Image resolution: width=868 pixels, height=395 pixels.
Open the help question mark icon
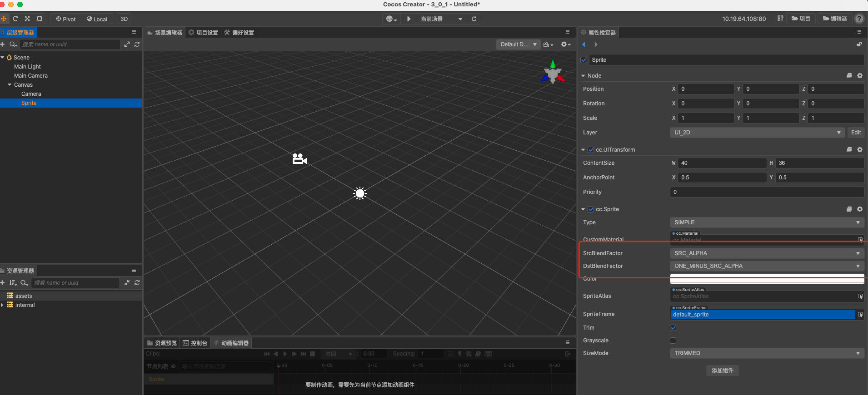tap(859, 19)
